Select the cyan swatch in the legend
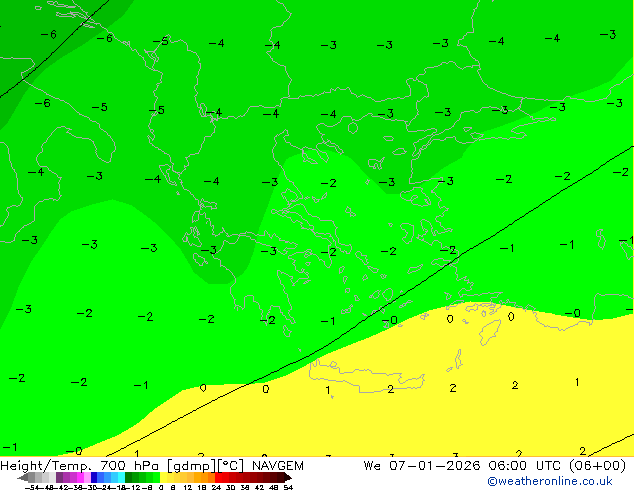The height and width of the screenshot is (490, 634). (x=121, y=478)
